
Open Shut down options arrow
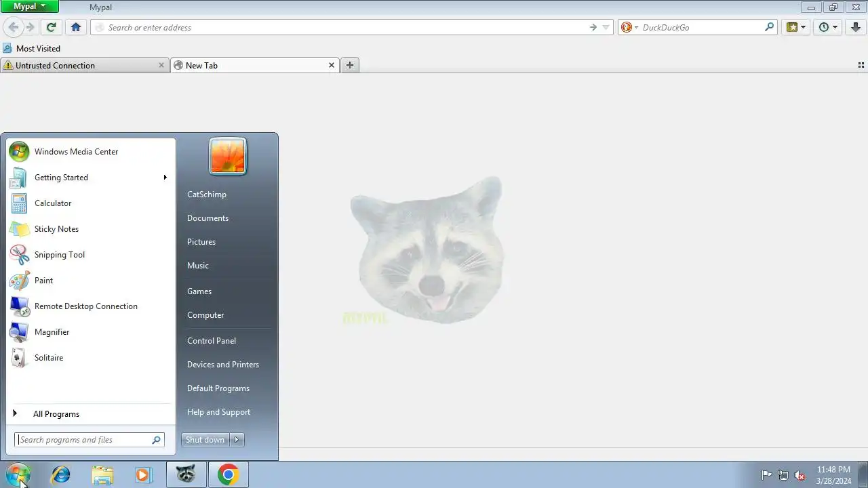[x=237, y=440]
